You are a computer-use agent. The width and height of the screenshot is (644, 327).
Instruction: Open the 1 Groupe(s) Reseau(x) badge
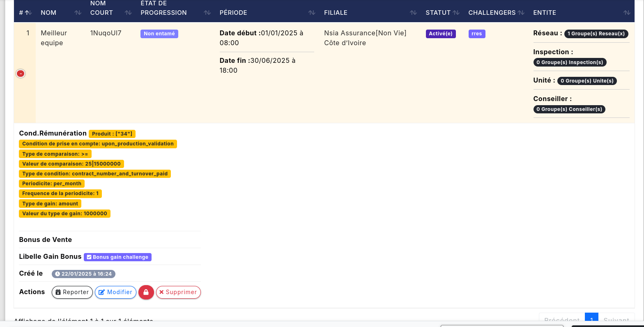click(x=596, y=34)
